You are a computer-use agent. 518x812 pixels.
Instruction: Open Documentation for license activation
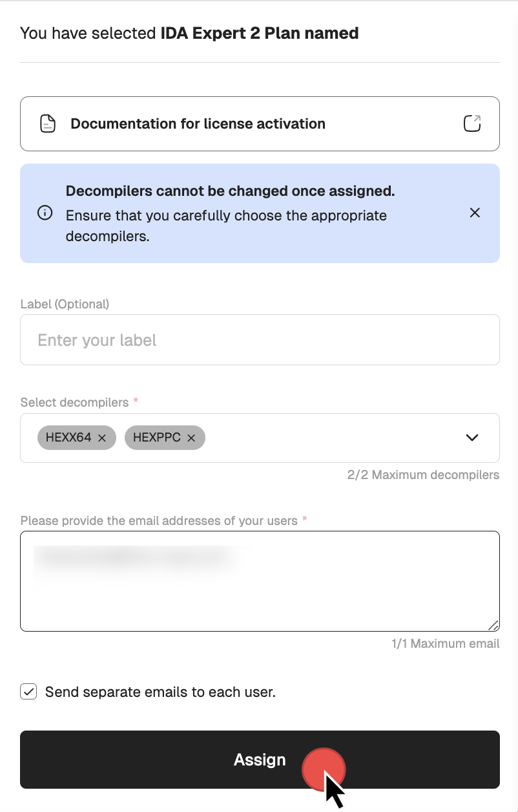pyautogui.click(x=198, y=123)
